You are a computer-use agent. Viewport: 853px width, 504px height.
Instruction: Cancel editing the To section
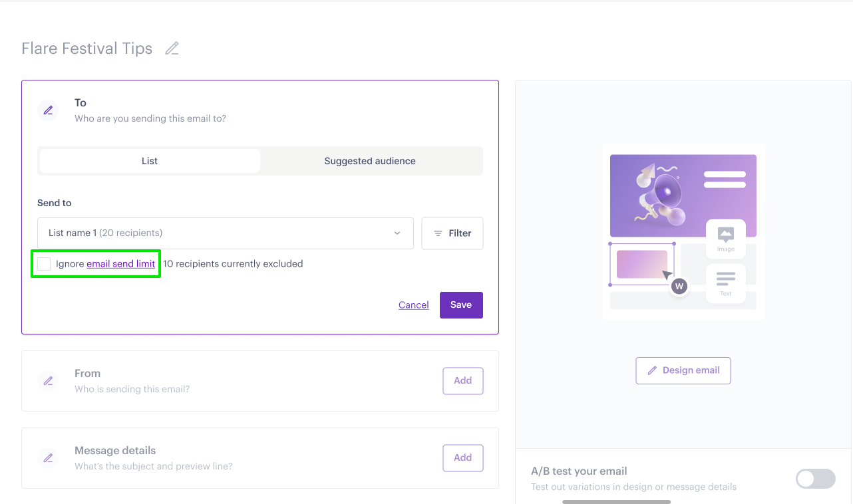point(414,305)
